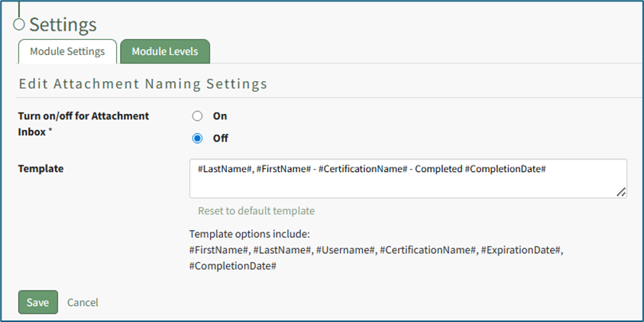Screen dimensions: 644x322
Task: Click the Settings page heading
Action: [63, 24]
